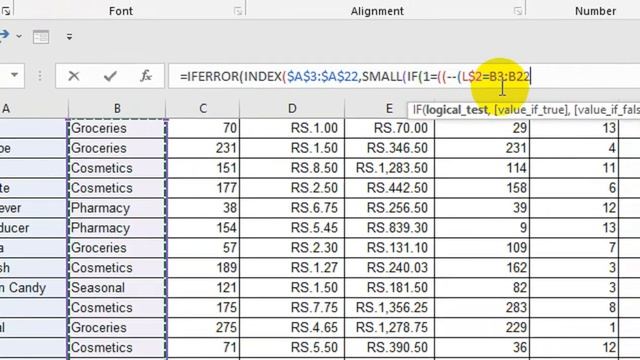Click the cell with value 177
Viewport: 640px width, 360px height.
click(x=203, y=188)
